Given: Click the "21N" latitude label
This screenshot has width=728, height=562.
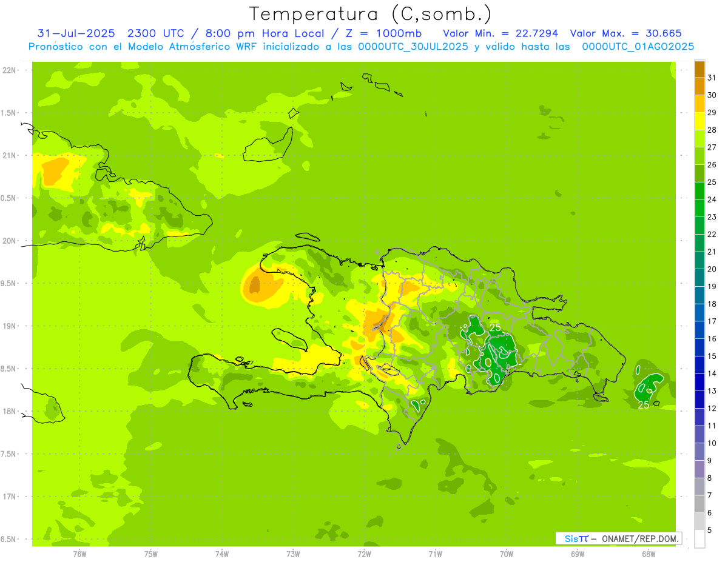Looking at the screenshot, I should click(9, 155).
